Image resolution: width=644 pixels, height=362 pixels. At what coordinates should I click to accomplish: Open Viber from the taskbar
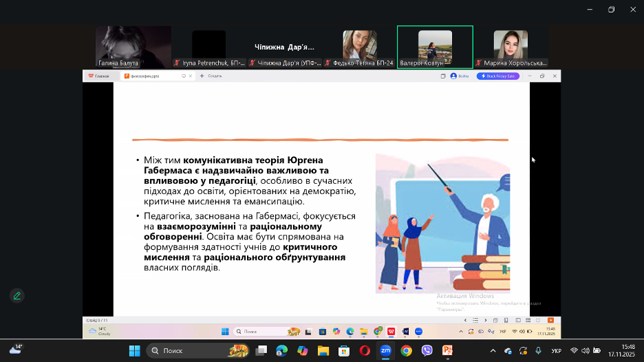(427, 350)
